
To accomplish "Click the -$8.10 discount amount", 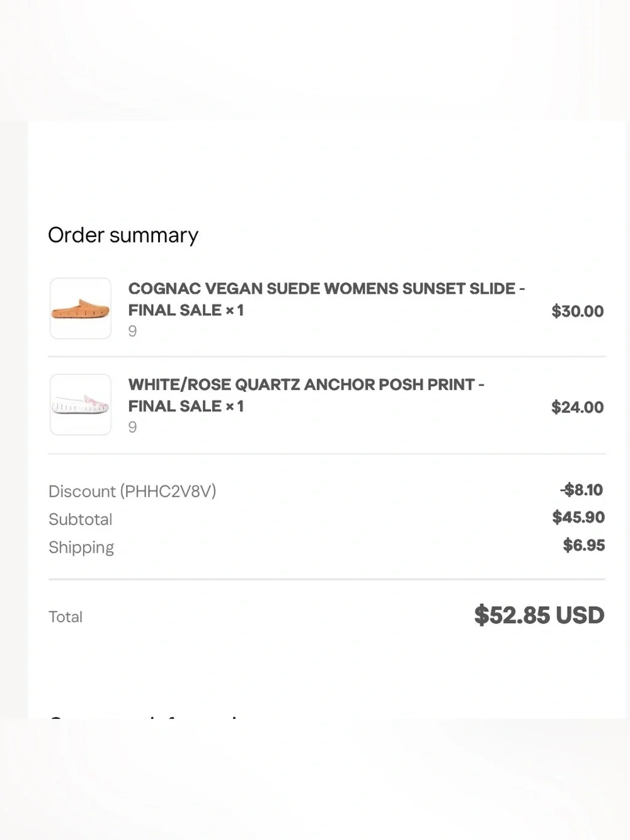I will pos(581,490).
